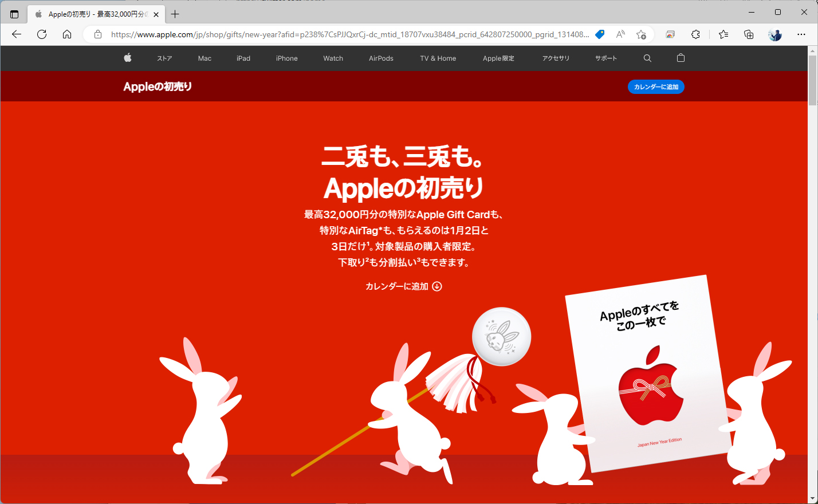This screenshot has width=818, height=504.
Task: Click the shopping tag icon near the address bar
Action: (599, 34)
